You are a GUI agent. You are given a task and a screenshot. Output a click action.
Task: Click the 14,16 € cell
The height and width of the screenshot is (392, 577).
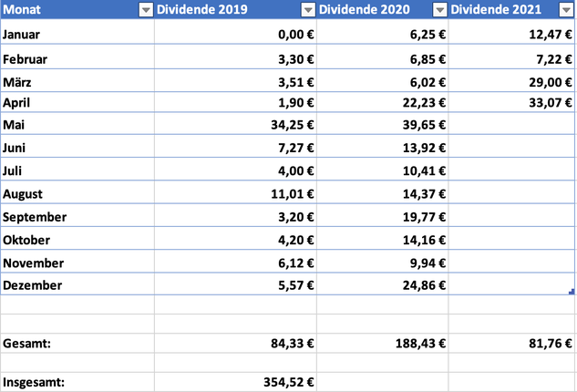tap(383, 238)
